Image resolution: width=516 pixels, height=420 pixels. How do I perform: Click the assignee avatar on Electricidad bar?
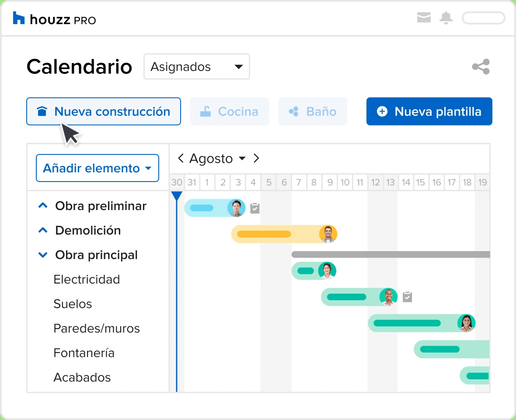pos(327,271)
